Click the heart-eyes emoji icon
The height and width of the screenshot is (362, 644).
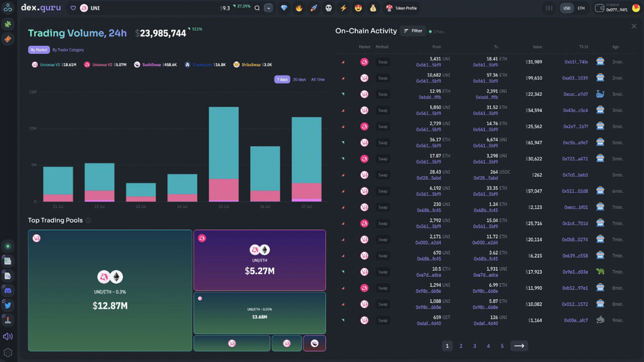(358, 8)
